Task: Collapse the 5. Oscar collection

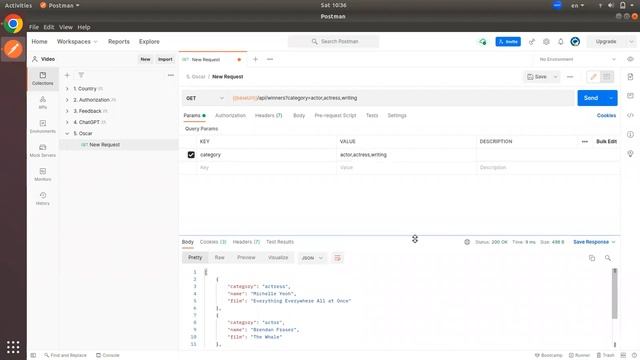Action: [67, 133]
